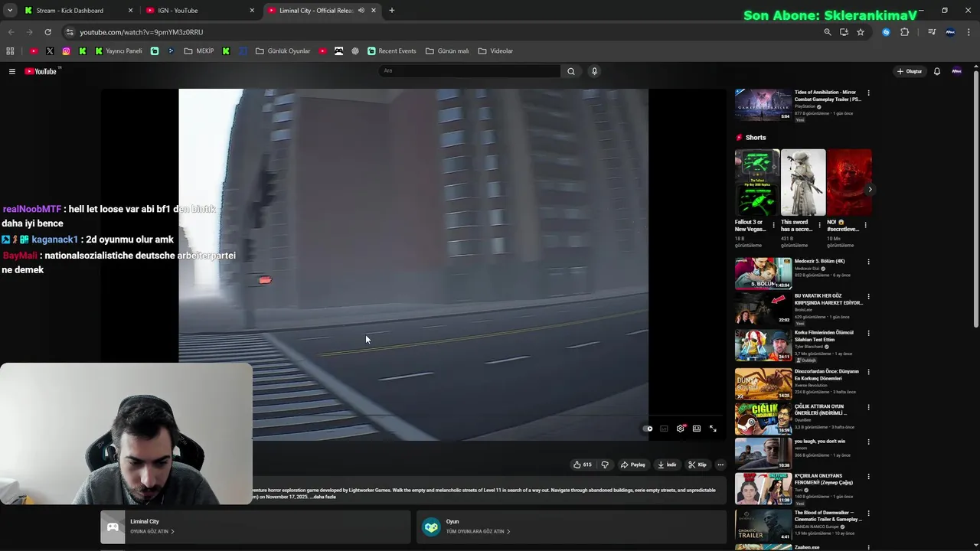Open the Chrome three-dot menu

pos(969,32)
